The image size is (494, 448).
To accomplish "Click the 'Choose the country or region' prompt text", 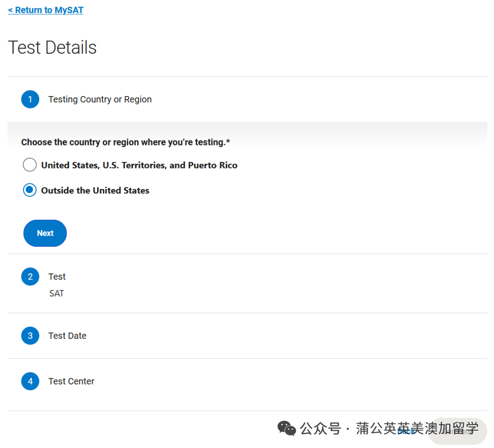I will (125, 142).
